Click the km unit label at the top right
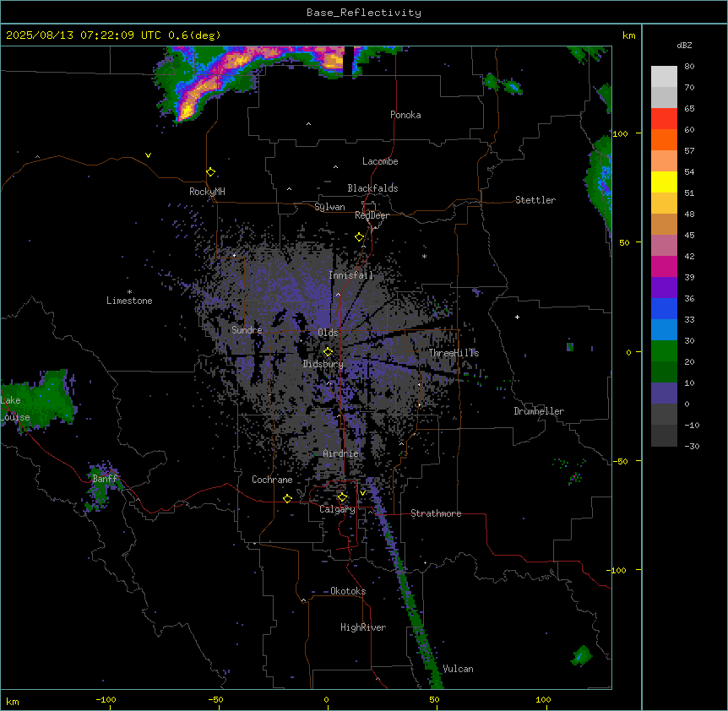This screenshot has height=711, width=728. tap(629, 35)
